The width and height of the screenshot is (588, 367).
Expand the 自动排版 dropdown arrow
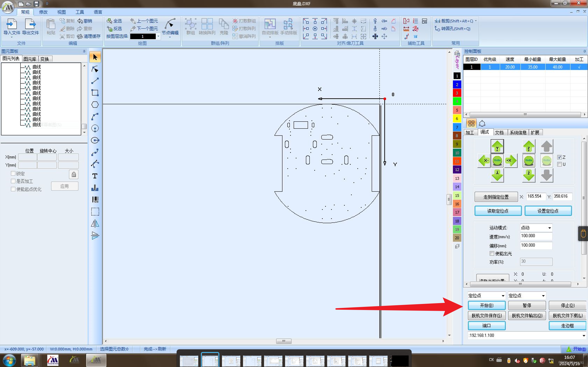click(270, 37)
